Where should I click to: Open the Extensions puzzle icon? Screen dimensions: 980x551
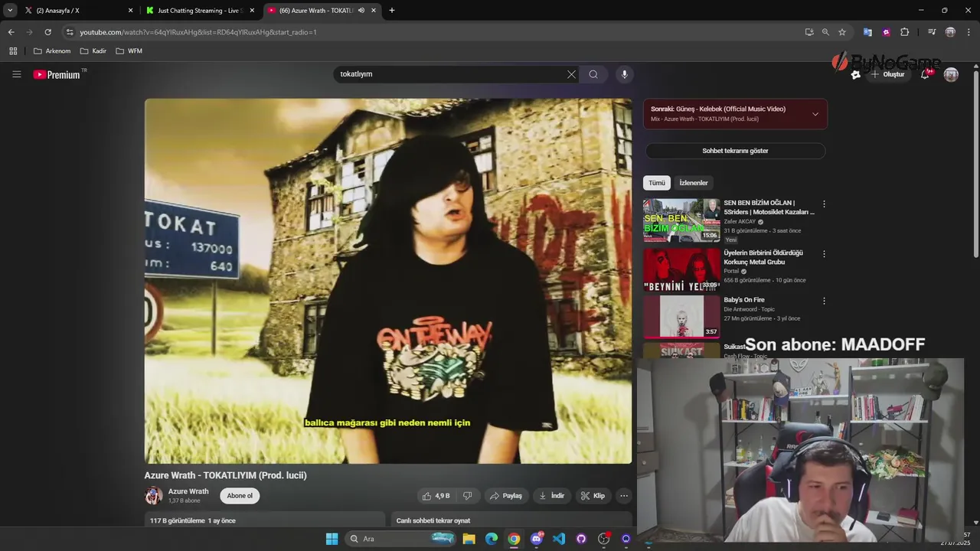(904, 32)
